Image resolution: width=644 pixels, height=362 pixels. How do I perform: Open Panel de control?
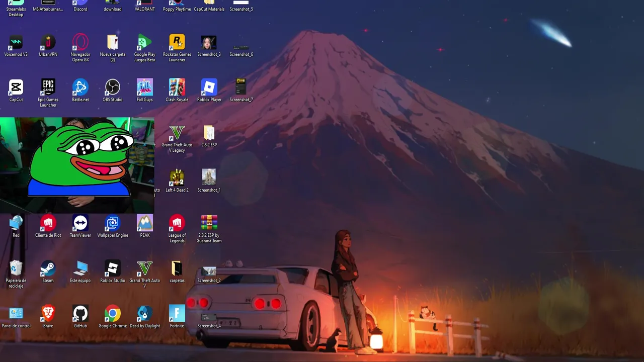pyautogui.click(x=16, y=317)
